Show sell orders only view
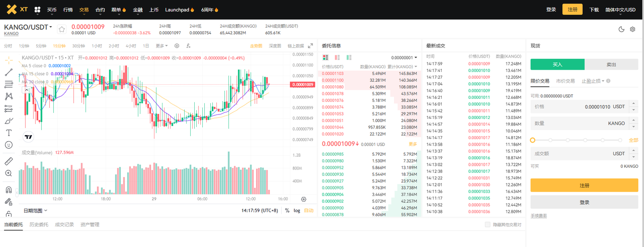This screenshot has width=644, height=247. 337,57
